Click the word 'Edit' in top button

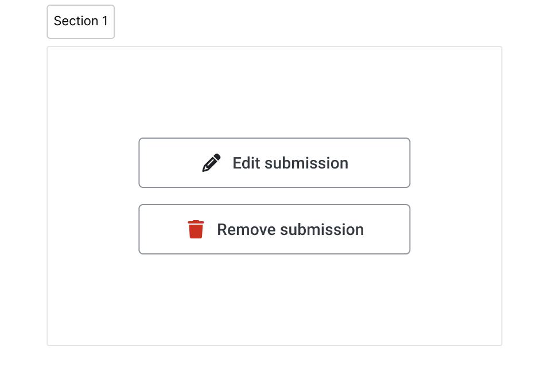coord(246,163)
